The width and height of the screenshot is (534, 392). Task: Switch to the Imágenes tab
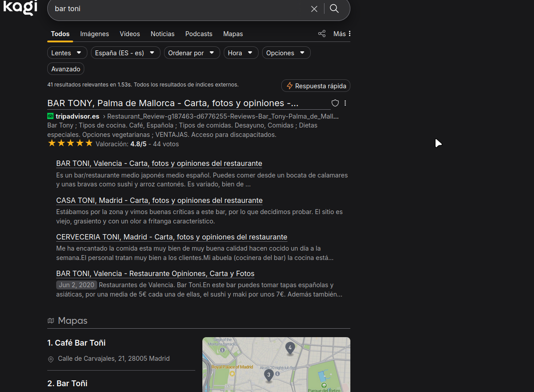[94, 34]
